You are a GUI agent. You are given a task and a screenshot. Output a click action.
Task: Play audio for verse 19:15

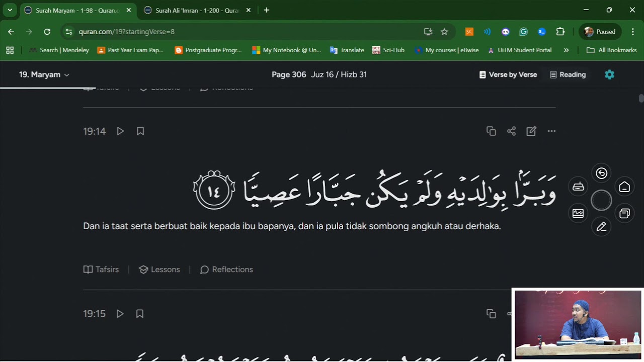(120, 314)
